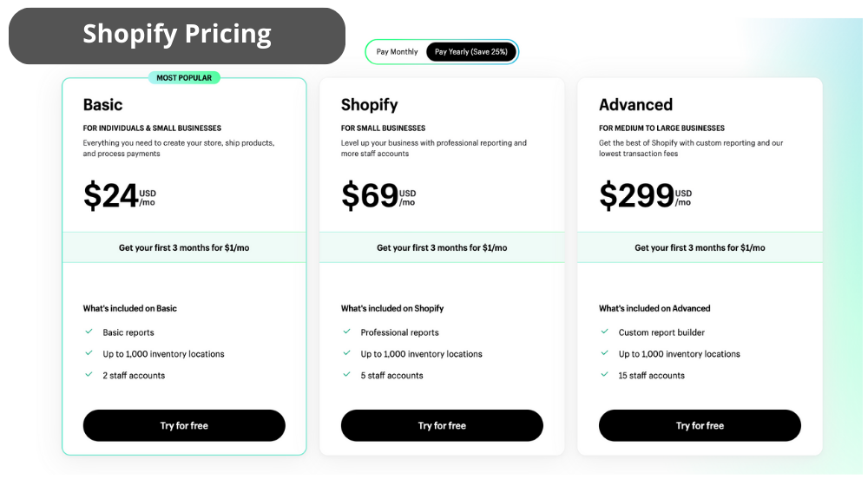The width and height of the screenshot is (868, 486).
Task: Click the first 3 months promo under Basic
Action: pyautogui.click(x=184, y=247)
